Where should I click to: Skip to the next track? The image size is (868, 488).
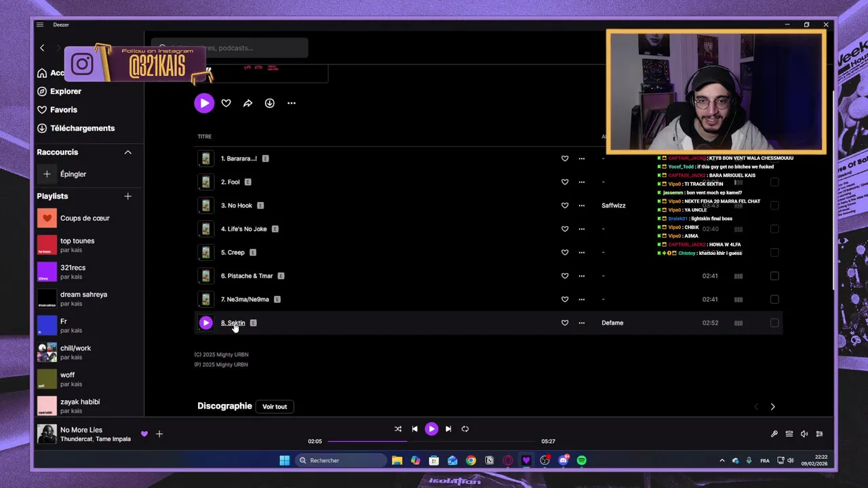(x=448, y=429)
